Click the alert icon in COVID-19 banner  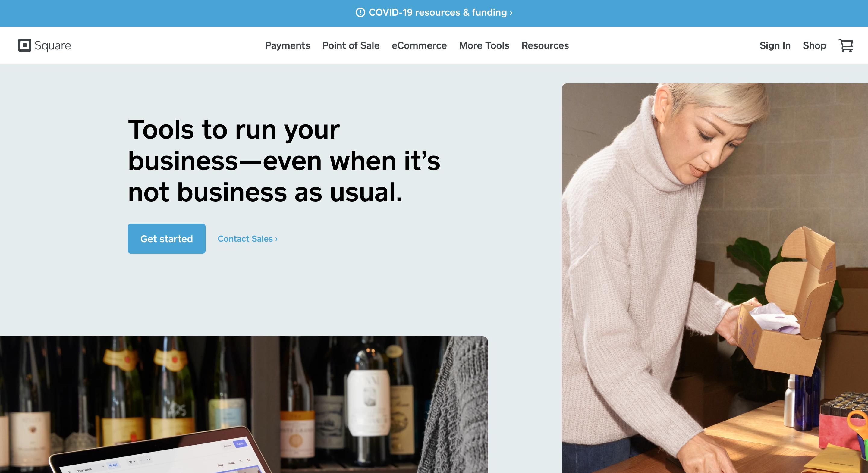[x=360, y=12]
